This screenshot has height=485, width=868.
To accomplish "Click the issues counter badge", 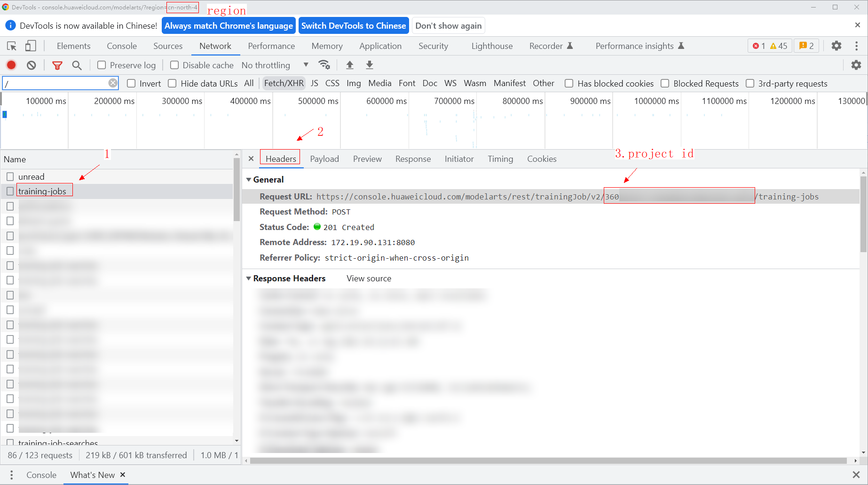I will (806, 46).
